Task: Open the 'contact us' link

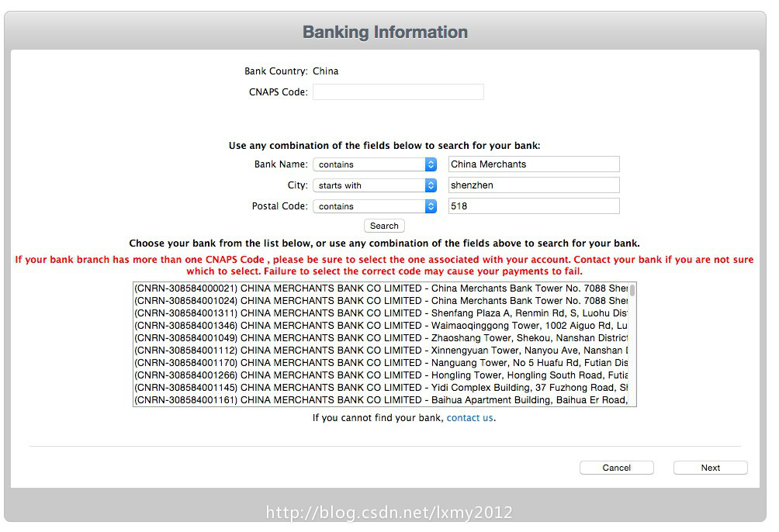Action: click(x=470, y=418)
